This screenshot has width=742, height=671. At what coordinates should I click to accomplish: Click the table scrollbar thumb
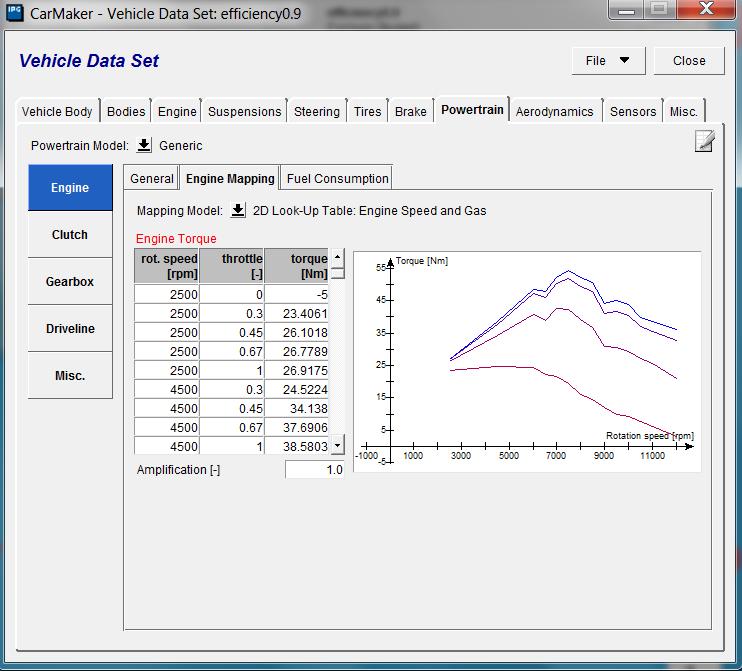tap(337, 273)
